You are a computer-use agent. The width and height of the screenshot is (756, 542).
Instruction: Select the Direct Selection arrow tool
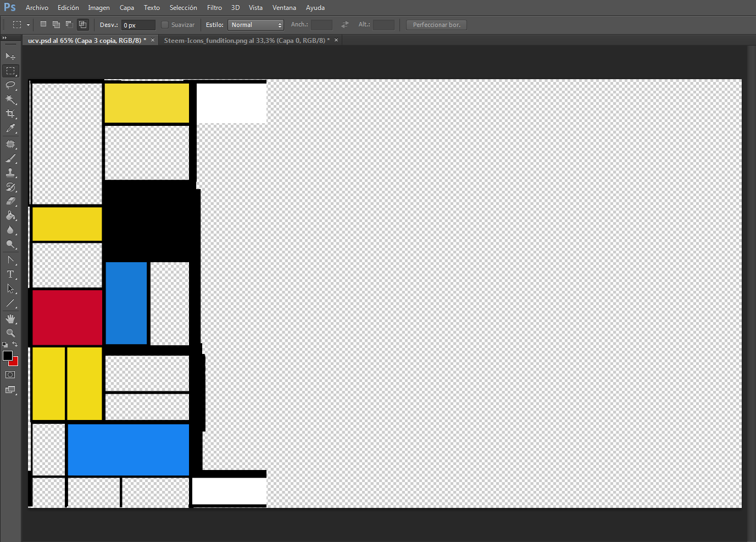point(10,289)
